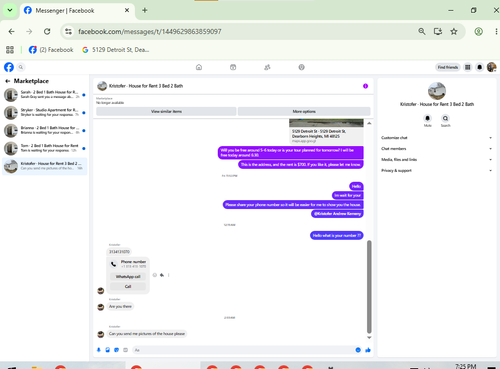Image resolution: width=500 pixels, height=369 pixels.
Task: Click the WhatsApp call button
Action: click(x=128, y=277)
